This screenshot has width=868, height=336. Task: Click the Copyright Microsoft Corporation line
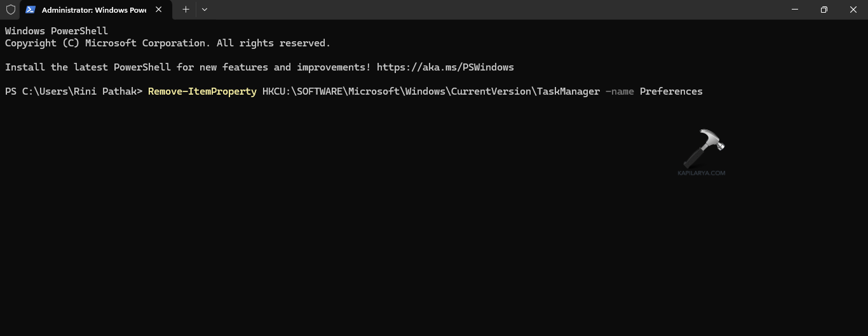pyautogui.click(x=167, y=43)
